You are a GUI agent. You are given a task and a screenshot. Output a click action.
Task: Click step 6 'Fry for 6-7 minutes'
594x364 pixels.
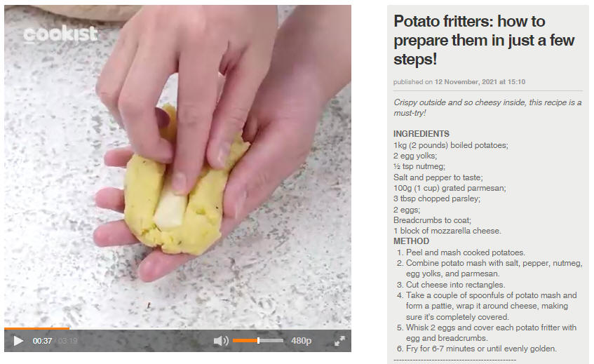tap(481, 349)
